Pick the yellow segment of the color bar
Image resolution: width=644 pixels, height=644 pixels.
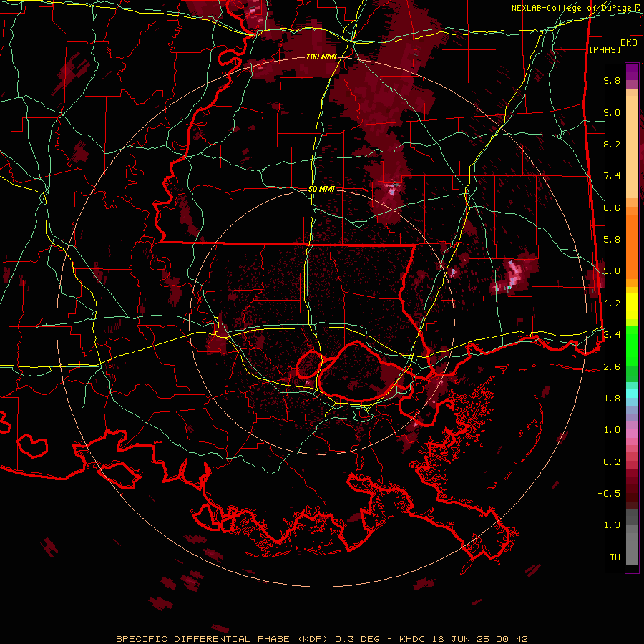tap(632, 306)
